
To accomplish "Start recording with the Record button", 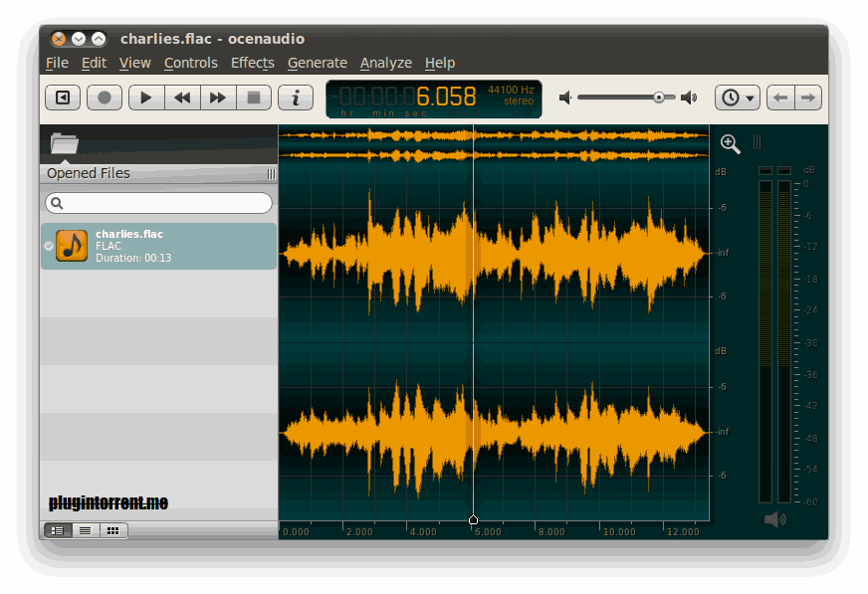I will tap(105, 98).
